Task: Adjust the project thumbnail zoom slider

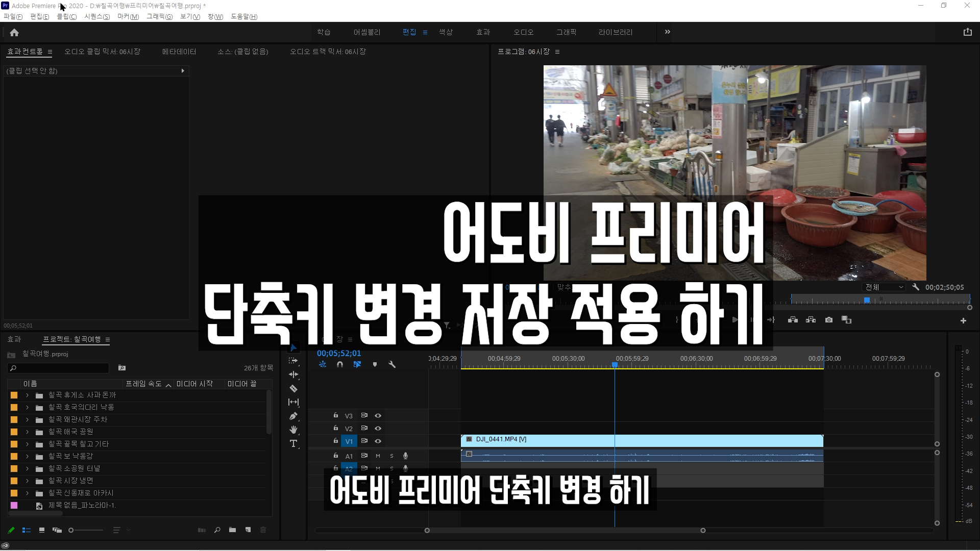Action: [71, 530]
